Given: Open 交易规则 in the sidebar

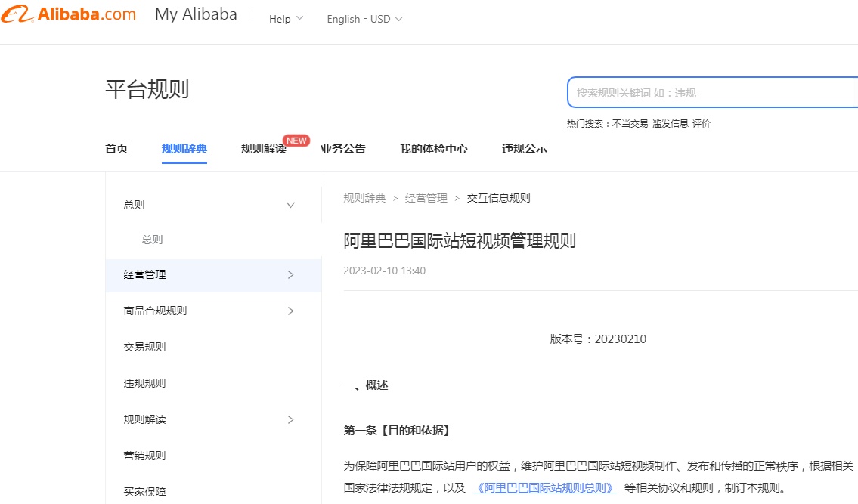Looking at the screenshot, I should point(144,347).
